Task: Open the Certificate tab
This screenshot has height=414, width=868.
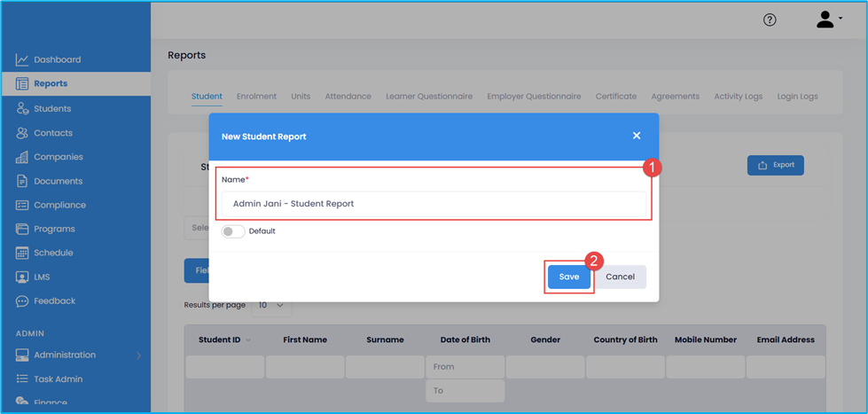Action: (615, 97)
